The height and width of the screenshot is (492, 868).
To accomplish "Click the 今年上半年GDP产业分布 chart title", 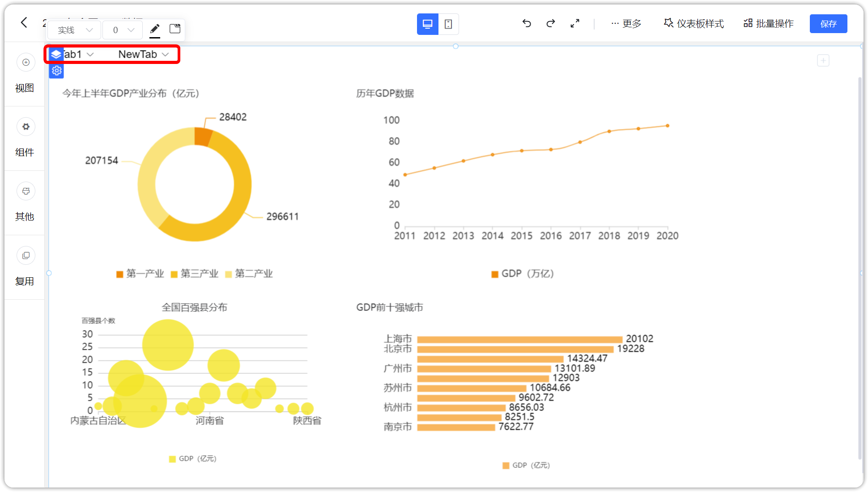I will 130,93.
